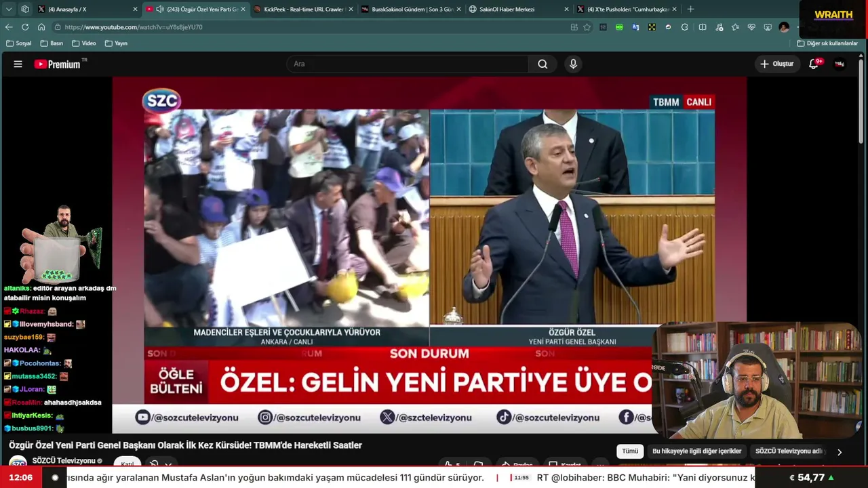
Task: Open the YouTube guide hamburger menu
Action: pyautogui.click(x=18, y=64)
